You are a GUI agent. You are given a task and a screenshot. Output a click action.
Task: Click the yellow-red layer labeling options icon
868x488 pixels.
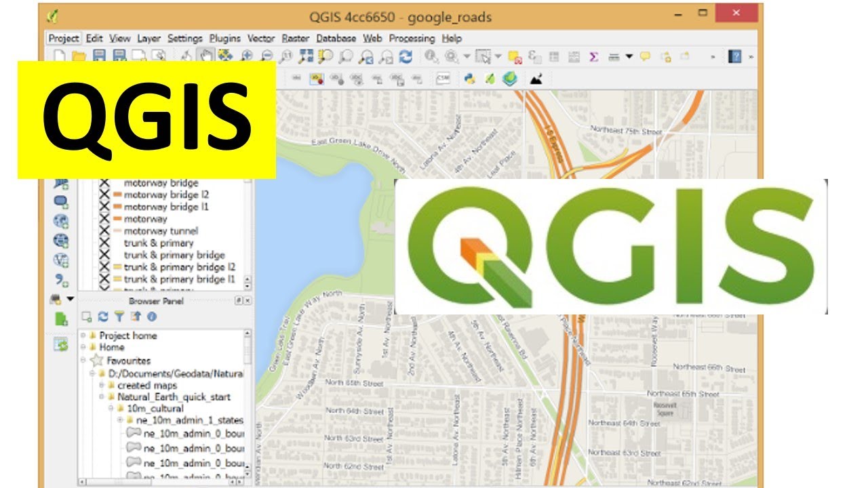coord(316,79)
